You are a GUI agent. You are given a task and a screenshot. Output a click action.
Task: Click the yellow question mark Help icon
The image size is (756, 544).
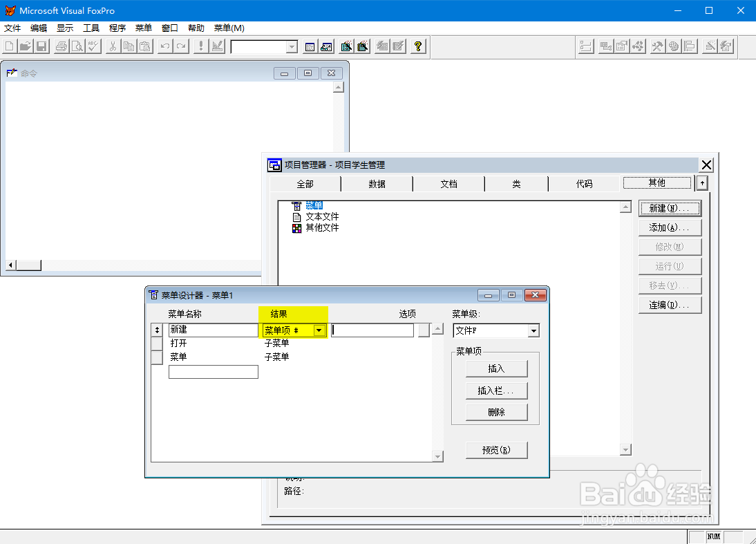coord(418,46)
